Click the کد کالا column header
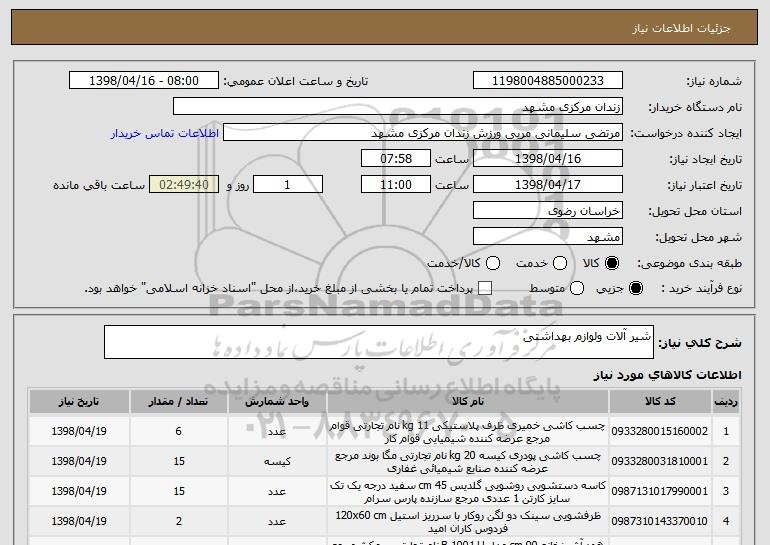 [660, 402]
